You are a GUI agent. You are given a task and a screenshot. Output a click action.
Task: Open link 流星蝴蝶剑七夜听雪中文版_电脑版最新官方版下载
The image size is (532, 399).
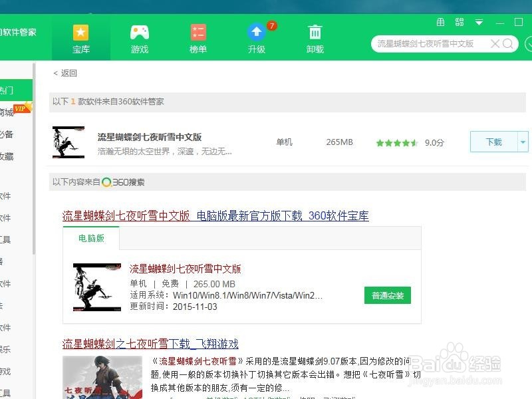pos(215,216)
